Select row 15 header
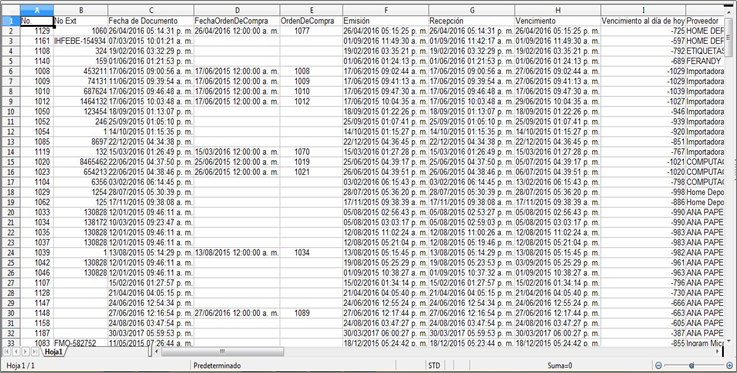The height and width of the screenshot is (373, 737). (x=10, y=162)
